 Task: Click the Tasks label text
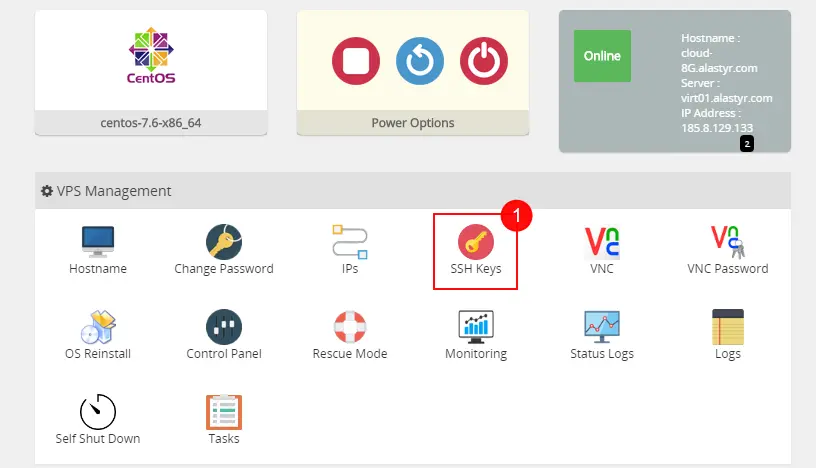[224, 438]
